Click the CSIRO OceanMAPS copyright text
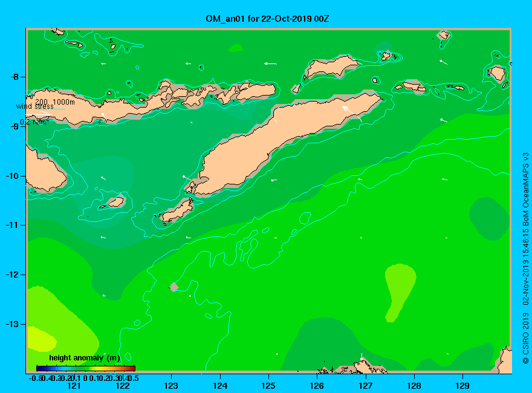Screen dimensions: 532x393 (x=525, y=258)
